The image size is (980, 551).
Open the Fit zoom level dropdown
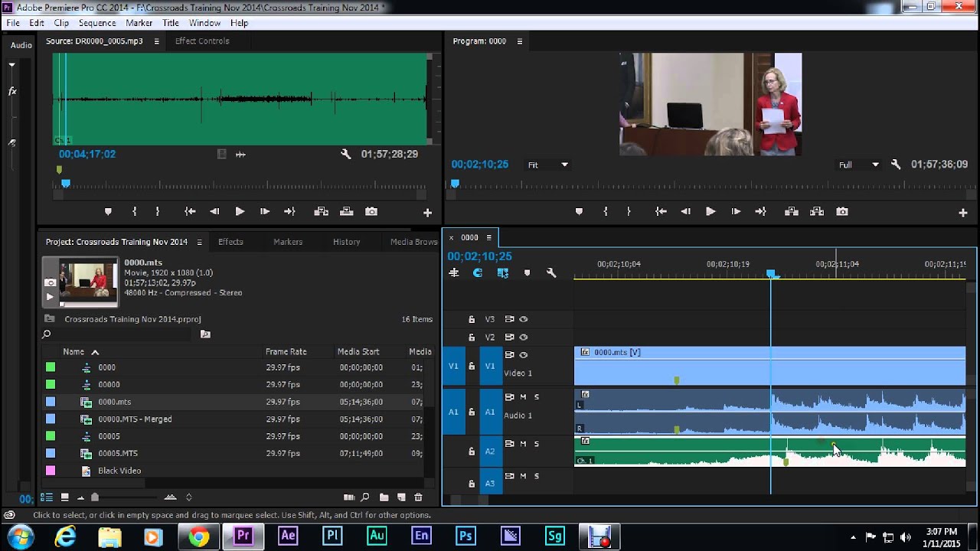548,165
